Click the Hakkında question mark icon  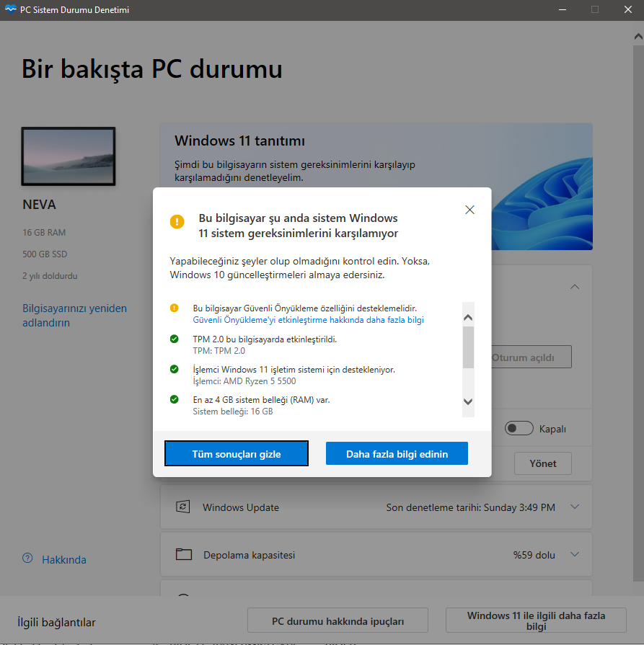[x=27, y=559]
